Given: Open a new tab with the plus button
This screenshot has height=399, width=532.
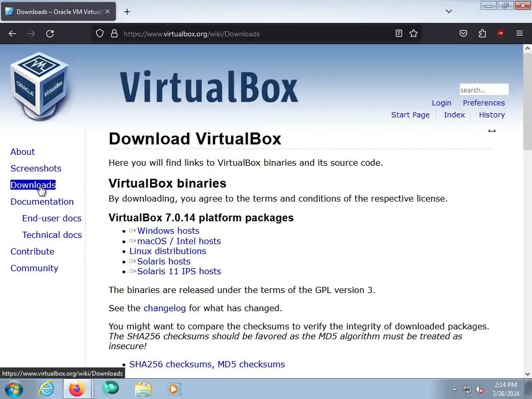Looking at the screenshot, I should click(127, 12).
